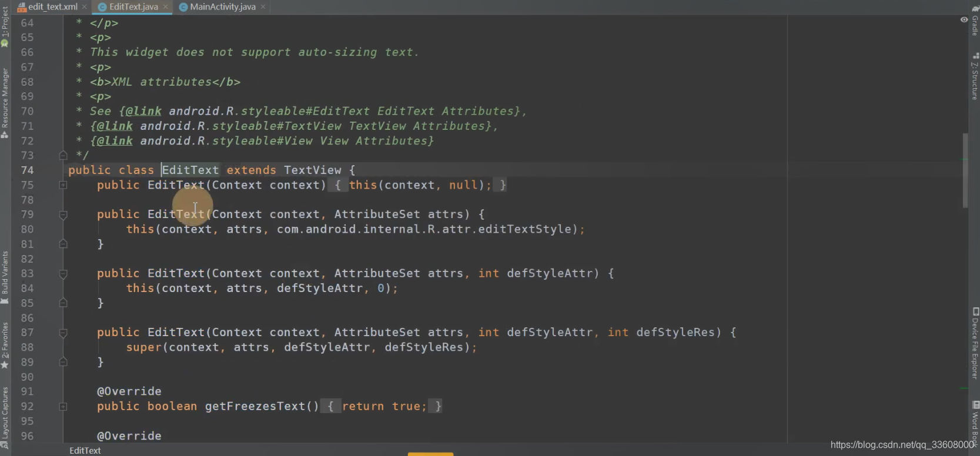Open the Gradle tool window
The width and height of the screenshot is (980, 456).
(975, 21)
